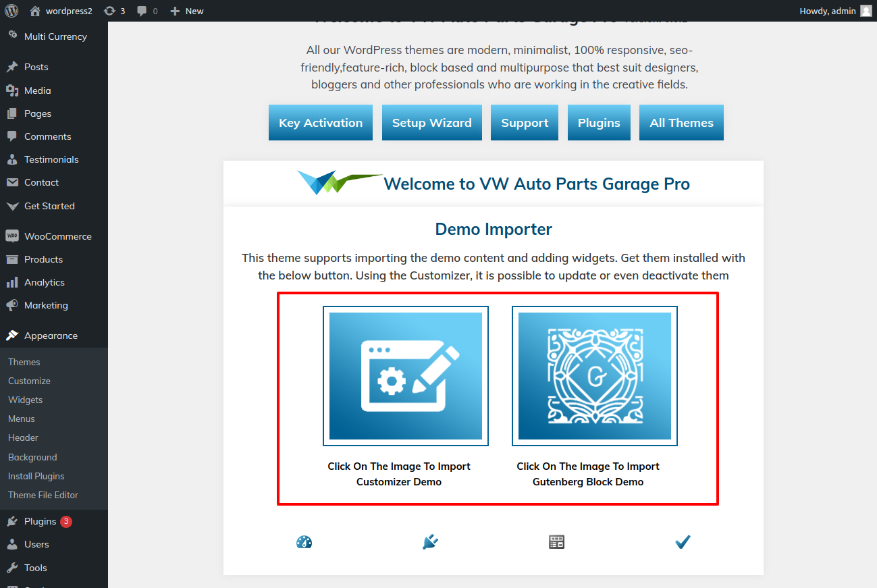Import the Gutenberg Block Demo via its image
Viewport: 877px width, 588px height.
click(x=594, y=375)
